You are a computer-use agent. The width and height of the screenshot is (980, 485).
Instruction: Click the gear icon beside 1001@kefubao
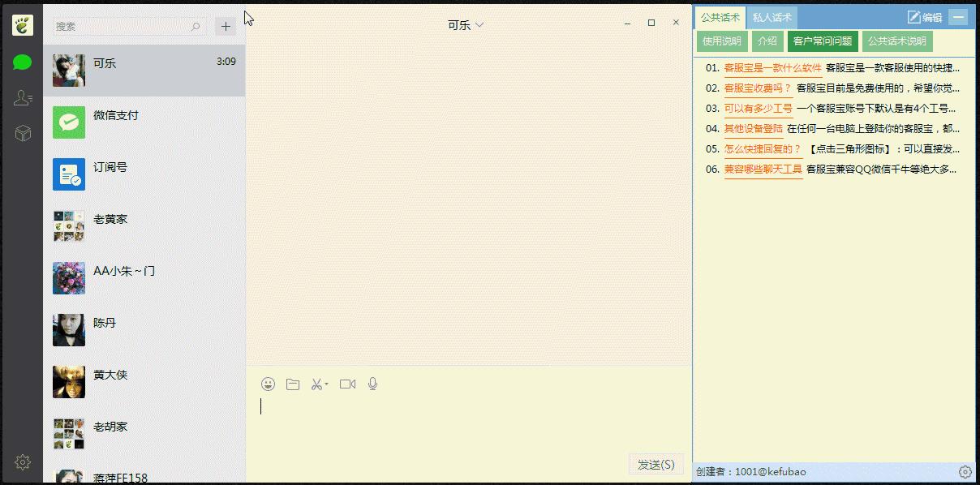(x=965, y=470)
